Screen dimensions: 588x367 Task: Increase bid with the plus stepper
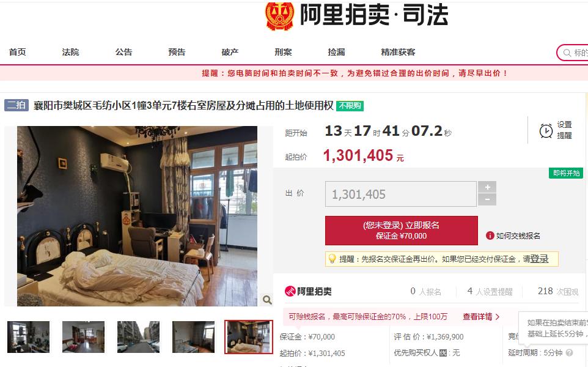[487, 187]
